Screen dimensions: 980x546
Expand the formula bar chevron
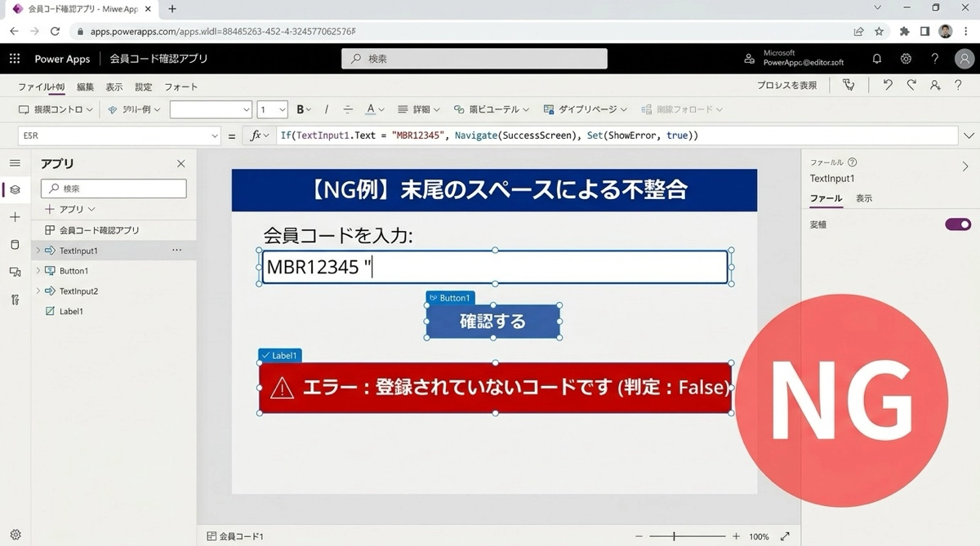point(969,135)
